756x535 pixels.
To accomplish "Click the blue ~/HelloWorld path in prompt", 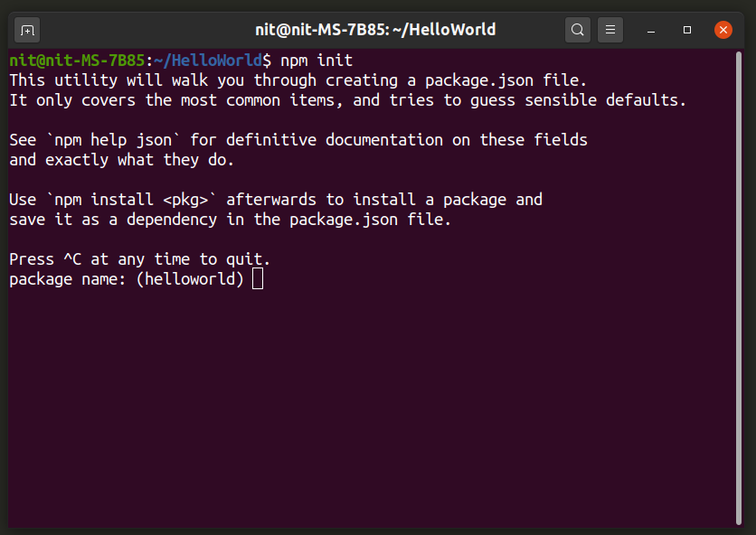I will click(x=207, y=61).
